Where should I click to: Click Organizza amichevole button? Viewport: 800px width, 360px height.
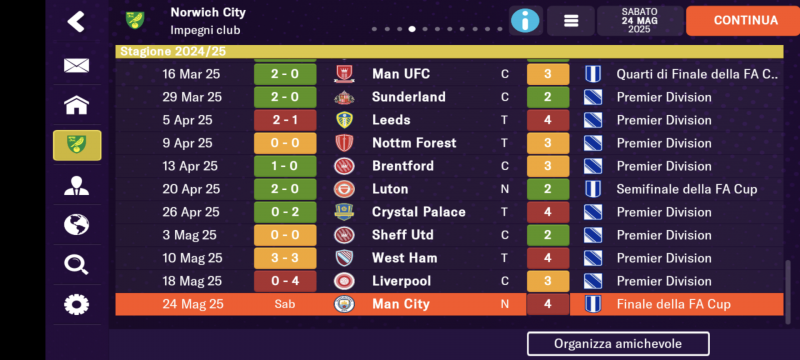pos(618,344)
